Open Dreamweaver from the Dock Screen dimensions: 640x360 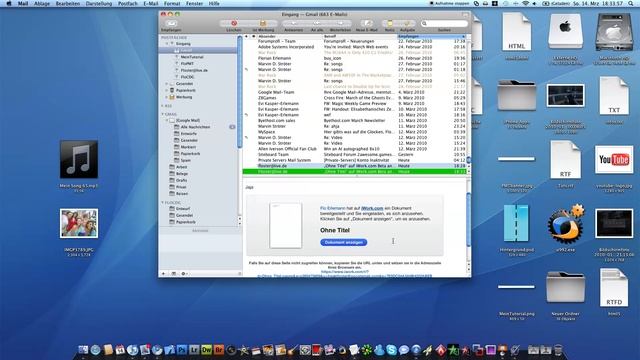[207, 350]
